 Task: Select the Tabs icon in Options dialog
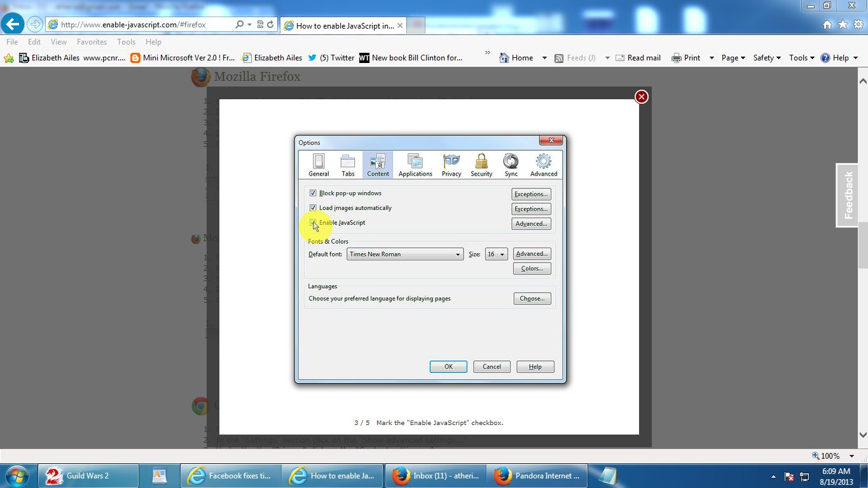point(348,165)
